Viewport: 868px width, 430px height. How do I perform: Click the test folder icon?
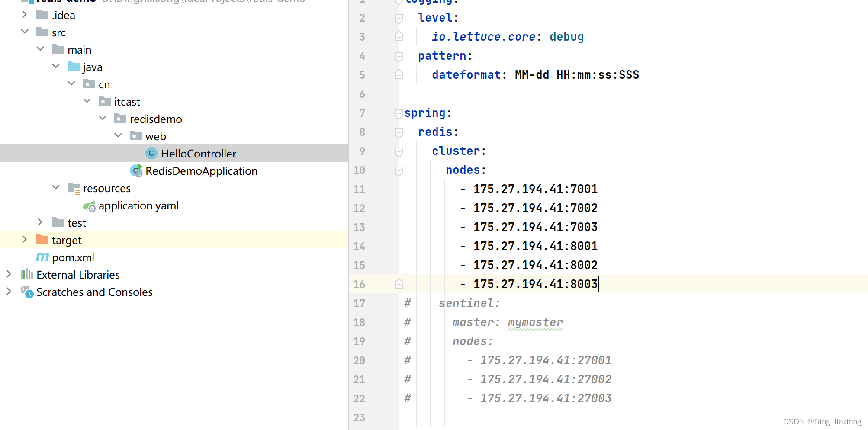(x=58, y=222)
